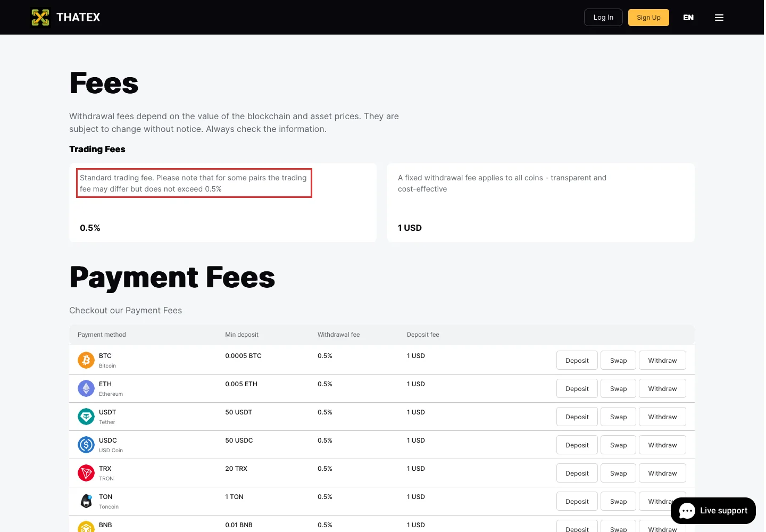Open the EN language selector
The image size is (766, 532).
coord(688,18)
